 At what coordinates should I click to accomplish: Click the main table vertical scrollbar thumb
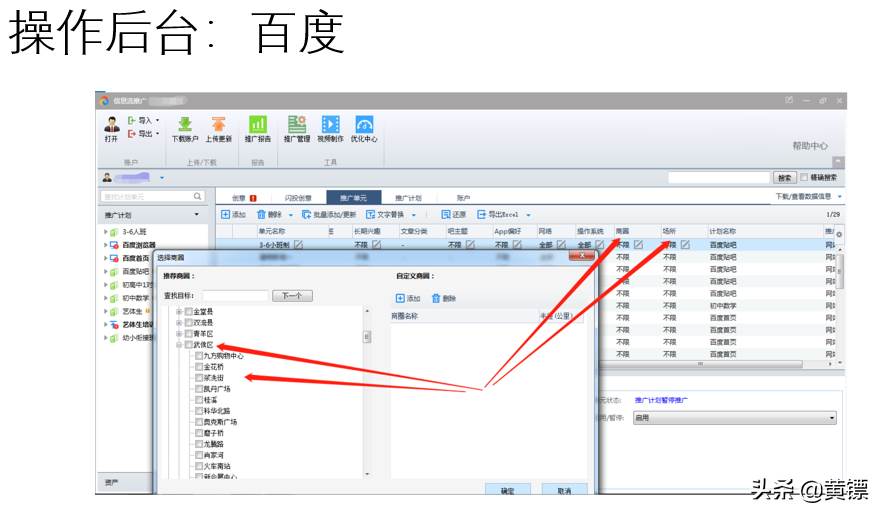pyautogui.click(x=839, y=271)
